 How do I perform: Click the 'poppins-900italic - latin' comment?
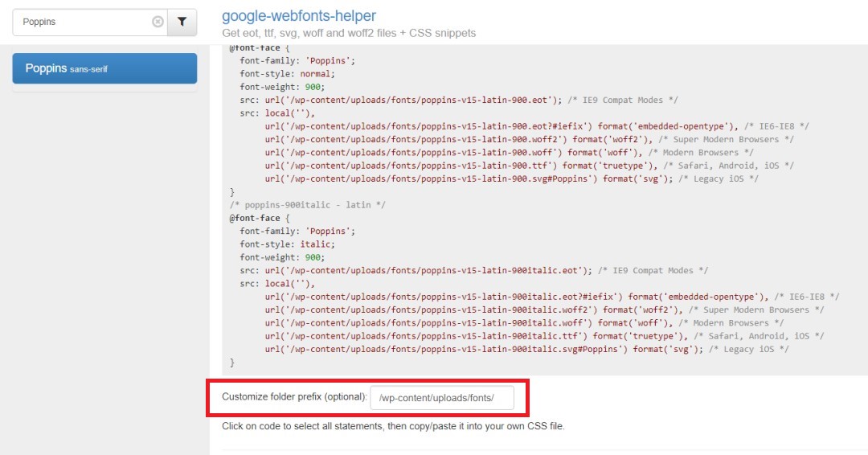tap(308, 205)
